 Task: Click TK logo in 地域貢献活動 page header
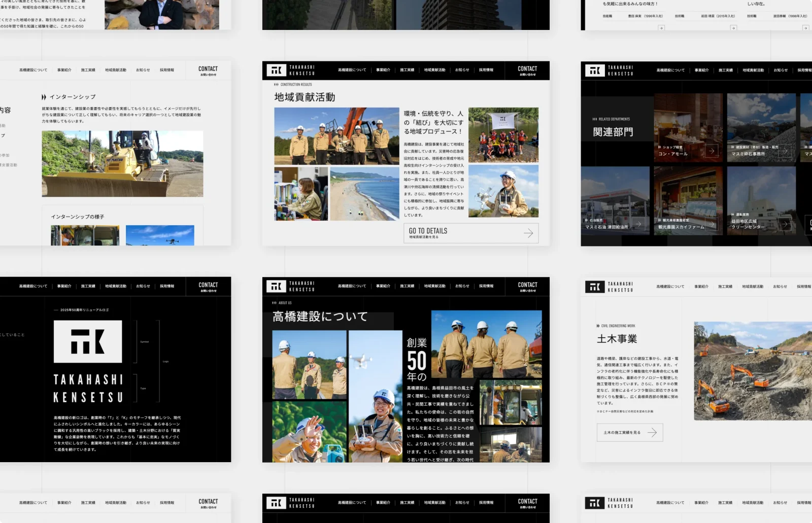[276, 71]
